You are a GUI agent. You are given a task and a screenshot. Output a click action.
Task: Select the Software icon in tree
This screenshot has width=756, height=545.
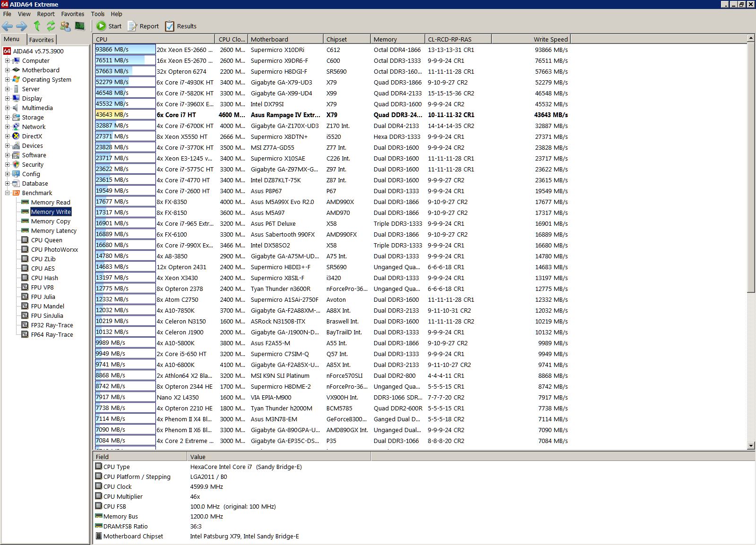[16, 155]
